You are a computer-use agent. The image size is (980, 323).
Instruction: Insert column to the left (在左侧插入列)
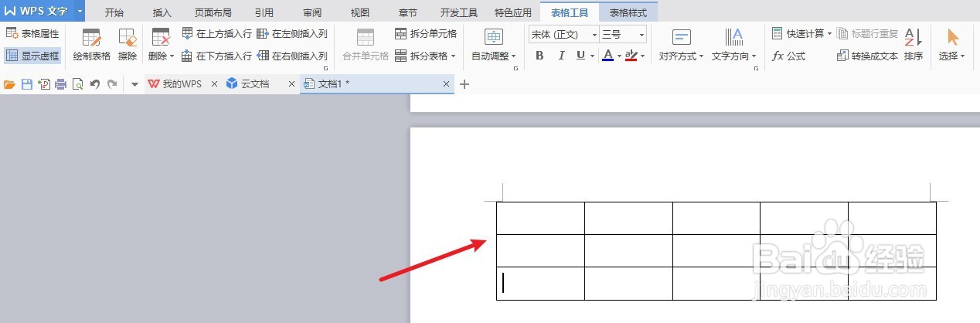coord(292,34)
